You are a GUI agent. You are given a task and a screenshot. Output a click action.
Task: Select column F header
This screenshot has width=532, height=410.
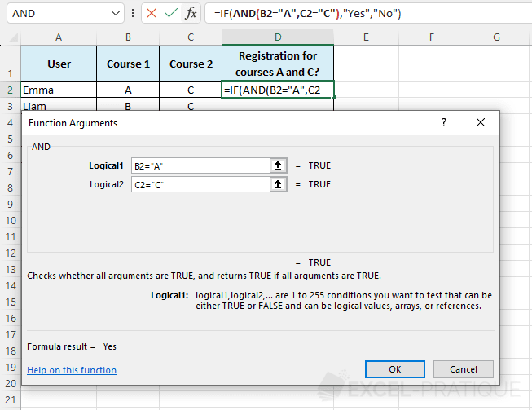click(x=431, y=37)
